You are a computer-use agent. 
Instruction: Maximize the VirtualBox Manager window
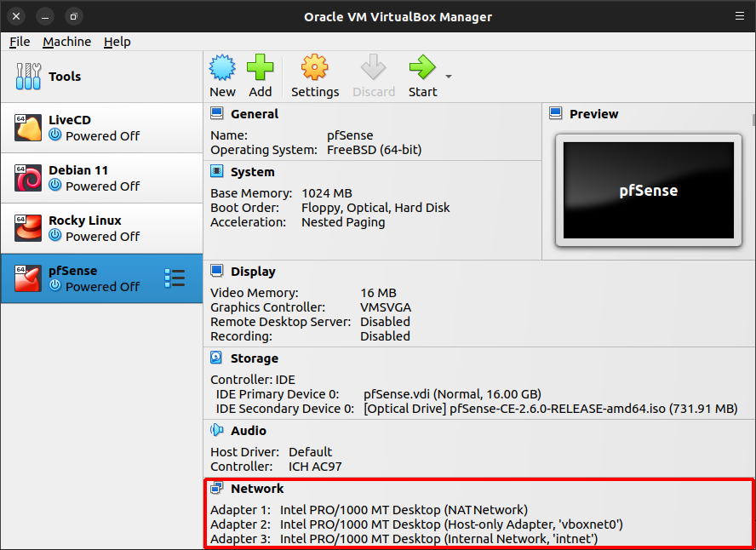(74, 16)
